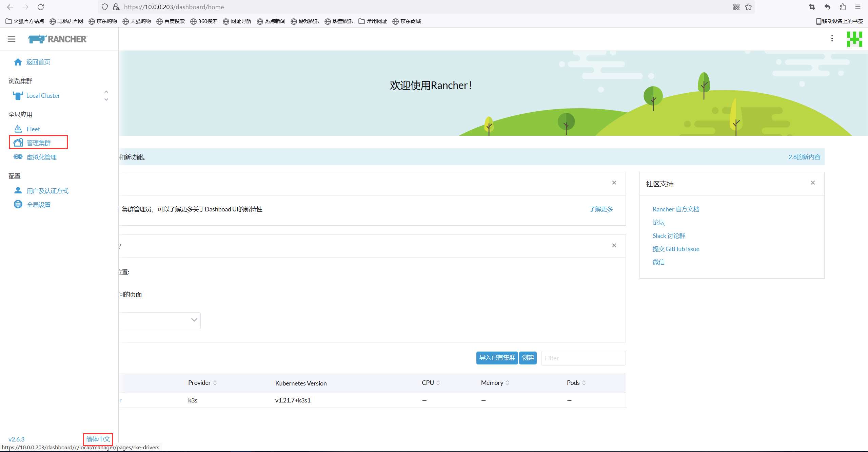
Task: Open Fleet in sidebar
Action: point(33,129)
